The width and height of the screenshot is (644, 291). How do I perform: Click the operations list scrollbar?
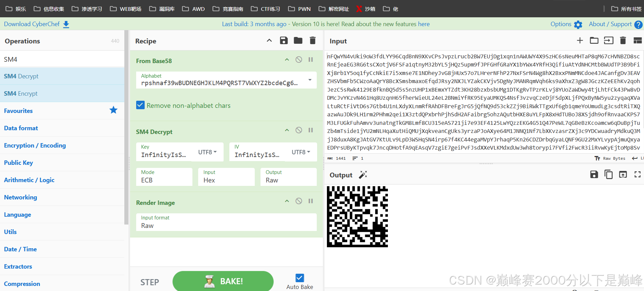pos(127,127)
